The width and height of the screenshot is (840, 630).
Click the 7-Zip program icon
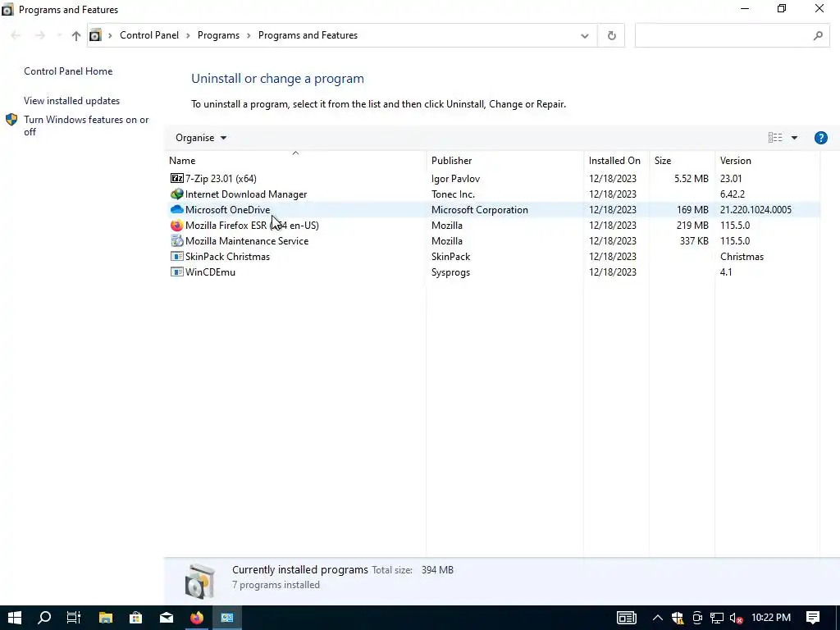point(177,178)
